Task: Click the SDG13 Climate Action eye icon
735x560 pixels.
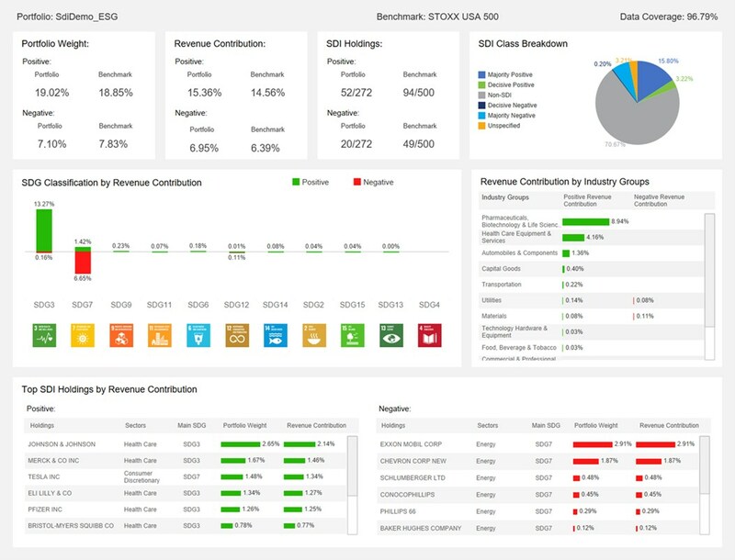Action: (x=391, y=334)
